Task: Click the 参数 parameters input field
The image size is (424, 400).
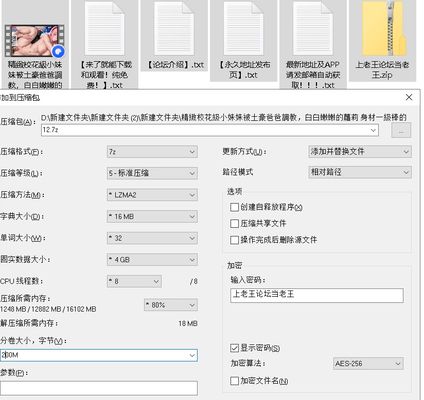Action: tap(99, 389)
